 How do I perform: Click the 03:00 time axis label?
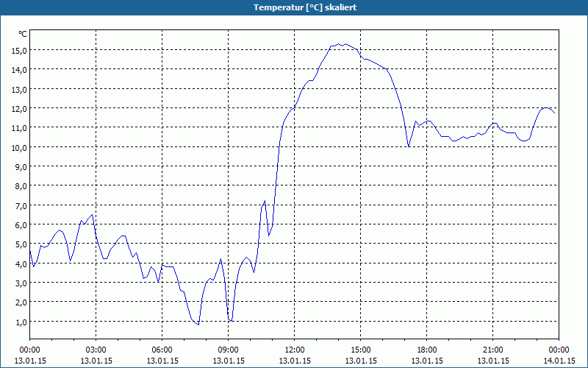(x=96, y=350)
